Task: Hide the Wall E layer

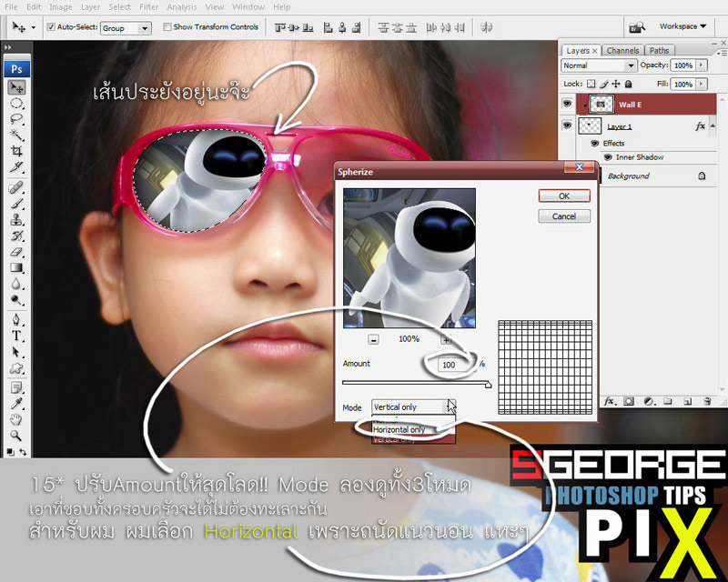Action: point(567,104)
